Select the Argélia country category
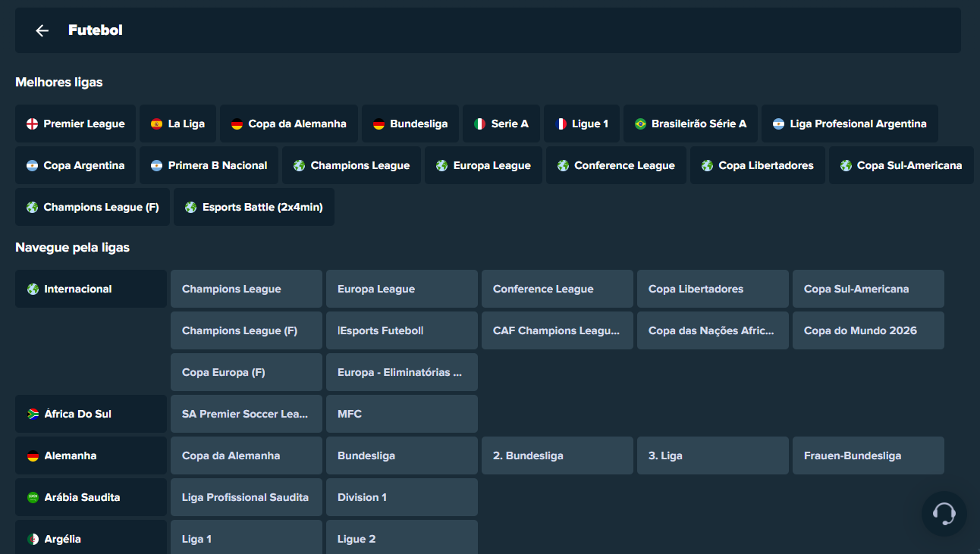The width and height of the screenshot is (980, 554). (x=91, y=538)
